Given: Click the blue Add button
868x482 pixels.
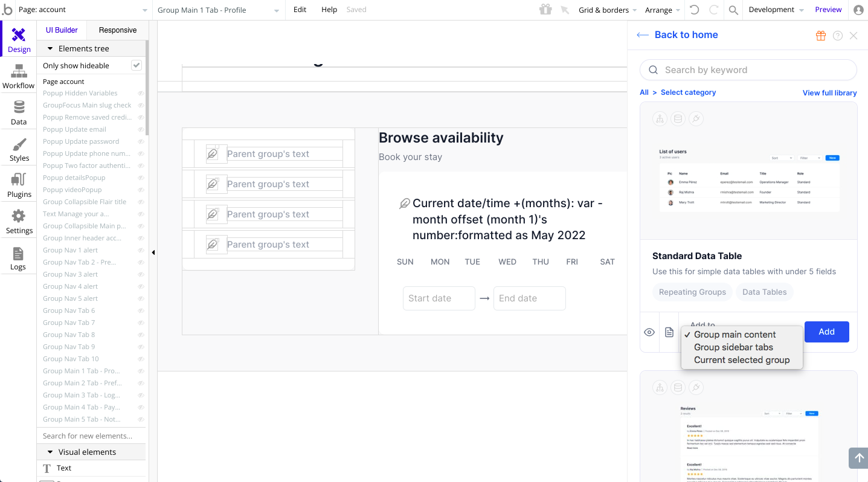Looking at the screenshot, I should pos(826,332).
